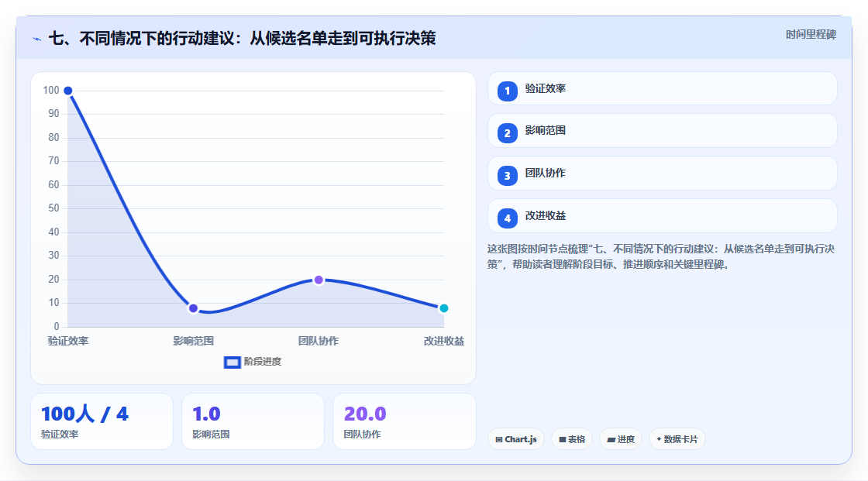Open the 验证效率 milestone row
This screenshot has width=868, height=481.
[662, 88]
